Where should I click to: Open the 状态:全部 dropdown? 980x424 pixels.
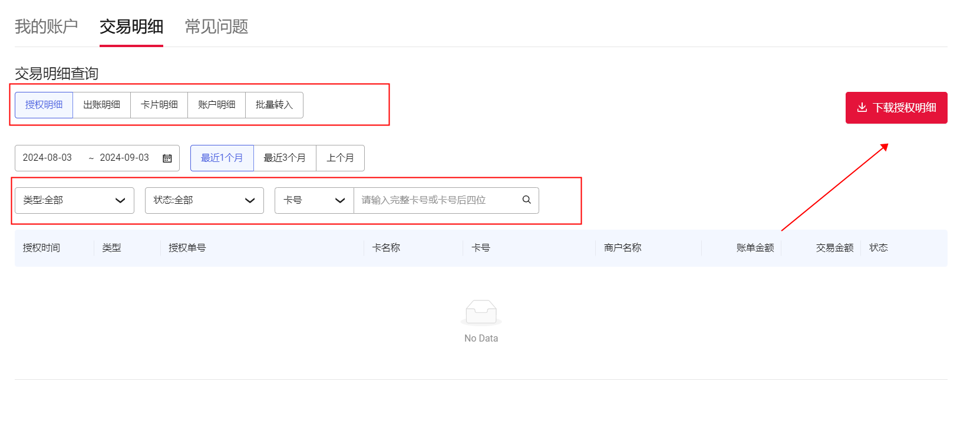click(x=204, y=200)
